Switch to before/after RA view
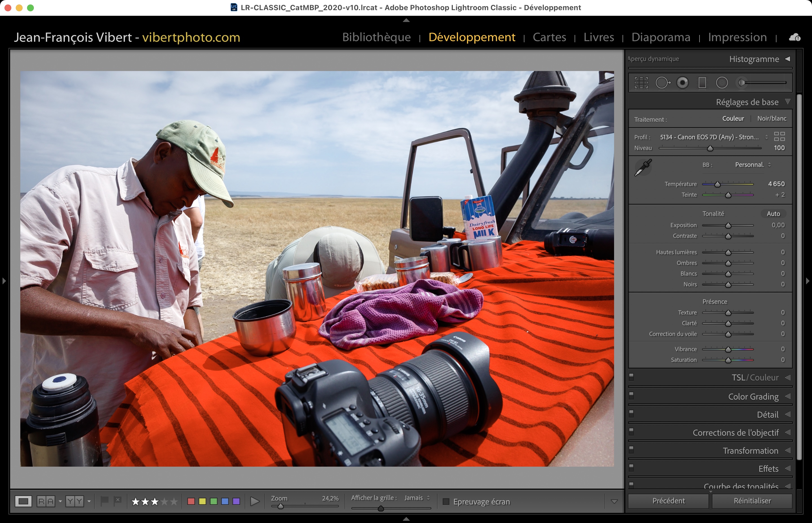Viewport: 812px width, 523px height. 46,501
